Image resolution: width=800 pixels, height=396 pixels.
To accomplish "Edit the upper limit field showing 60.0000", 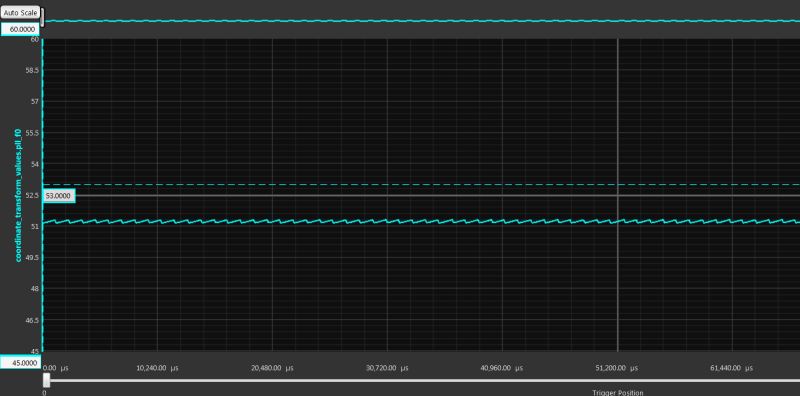I will (20, 30).
